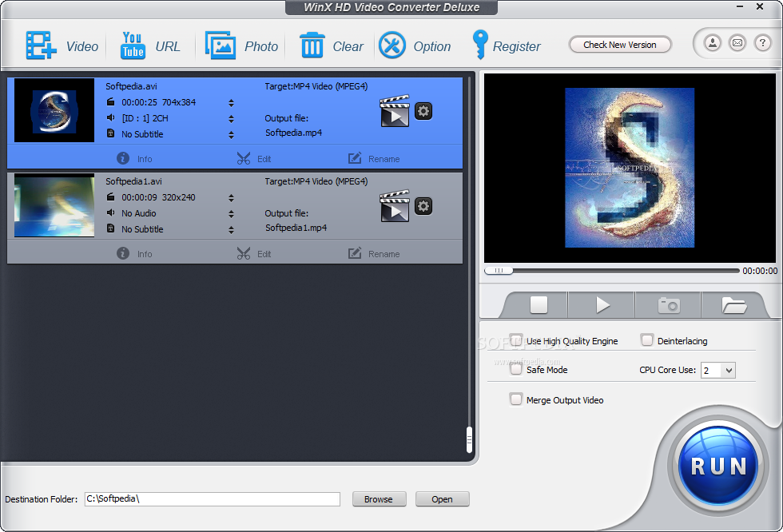Change subtitle selector for Softpedia1.avi
The width and height of the screenshot is (783, 532).
tap(231, 229)
